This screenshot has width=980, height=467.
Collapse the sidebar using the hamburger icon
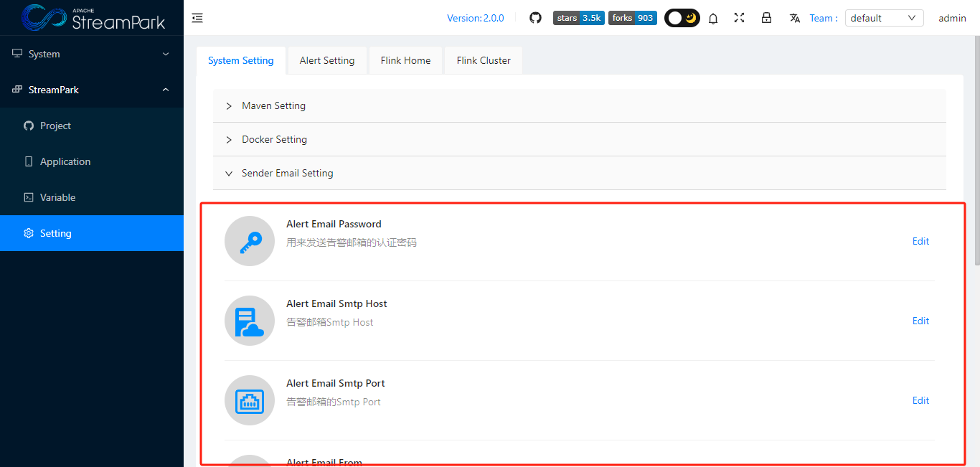197,18
